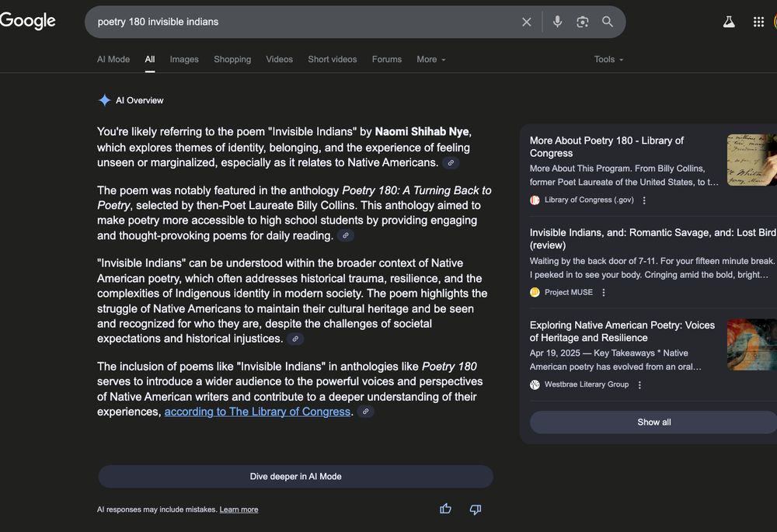777x532 pixels.
Task: Click the AI Overview sparkle icon
Action: (104, 100)
